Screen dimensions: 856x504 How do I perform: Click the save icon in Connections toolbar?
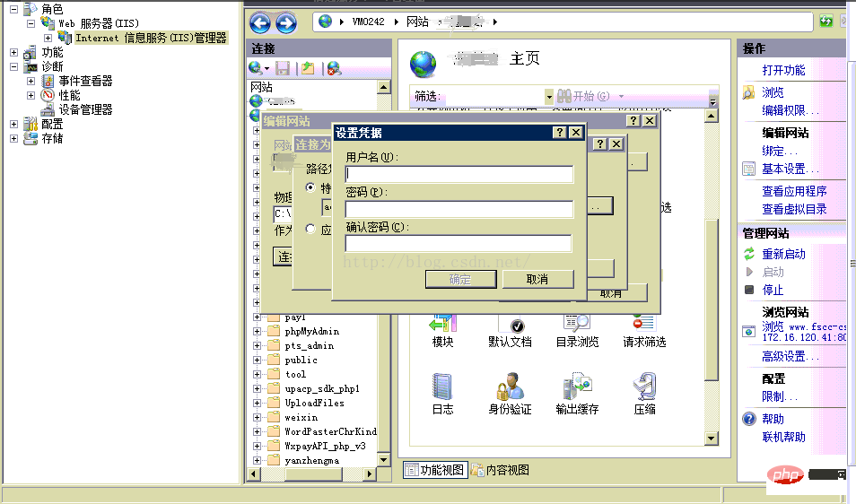pyautogui.click(x=283, y=68)
